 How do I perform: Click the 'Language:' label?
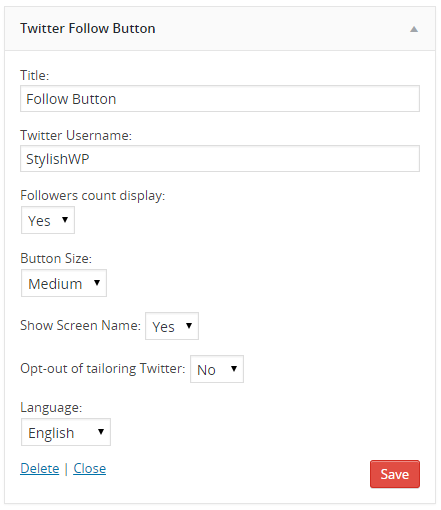pyautogui.click(x=51, y=407)
